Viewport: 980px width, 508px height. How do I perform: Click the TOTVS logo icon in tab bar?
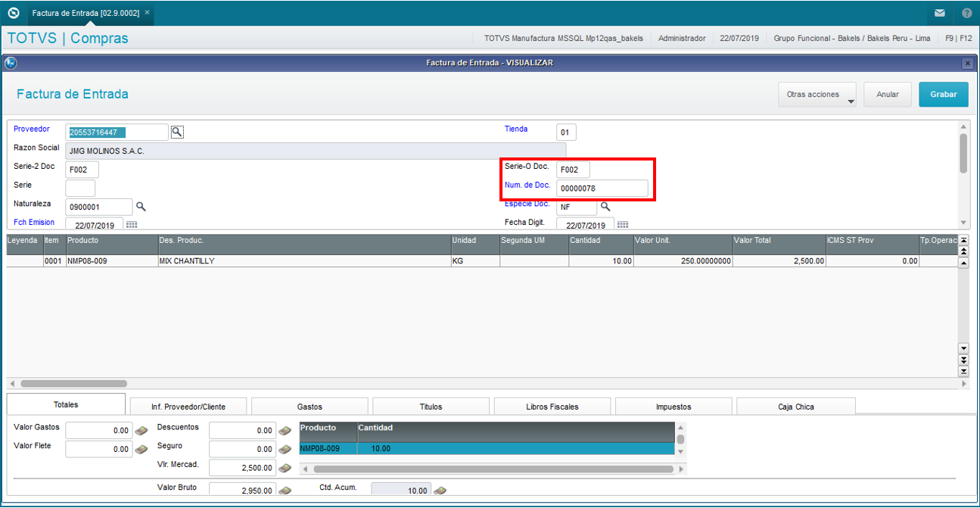14,13
